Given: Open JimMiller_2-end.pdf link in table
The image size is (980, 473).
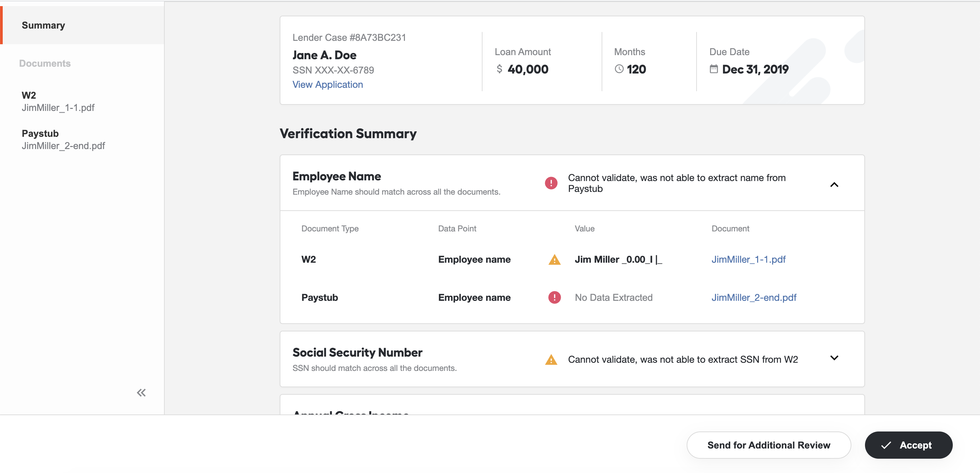Looking at the screenshot, I should point(754,297).
